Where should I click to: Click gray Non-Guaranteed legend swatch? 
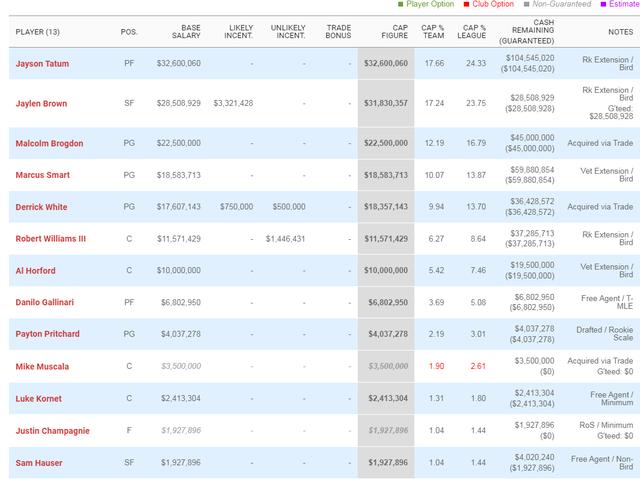tap(527, 4)
